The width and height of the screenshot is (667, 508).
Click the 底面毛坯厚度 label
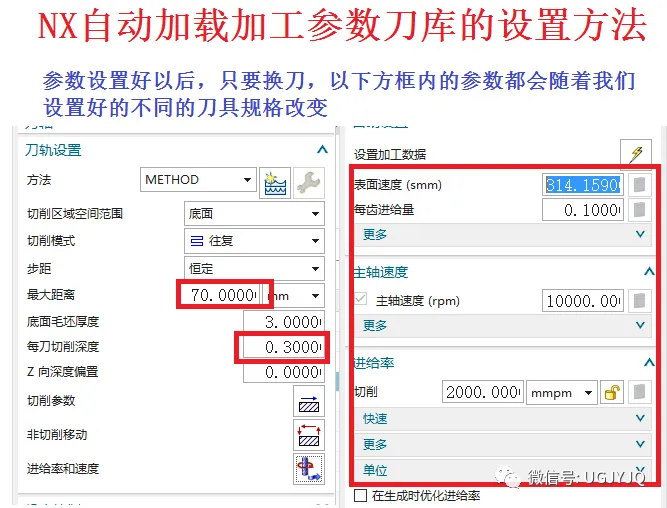click(x=63, y=322)
